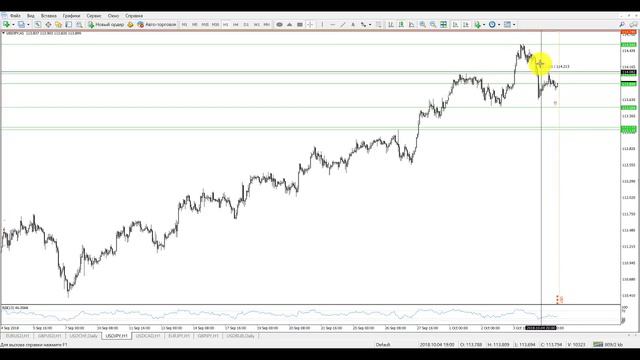Switch to D1 timeframe
Viewport: 640px width, 360px height.
coord(246,24)
